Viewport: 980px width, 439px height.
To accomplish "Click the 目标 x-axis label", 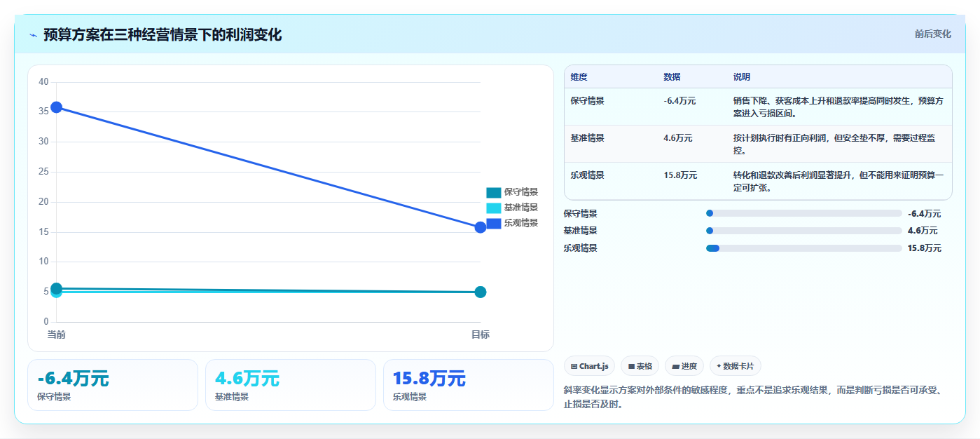I will 481,335.
